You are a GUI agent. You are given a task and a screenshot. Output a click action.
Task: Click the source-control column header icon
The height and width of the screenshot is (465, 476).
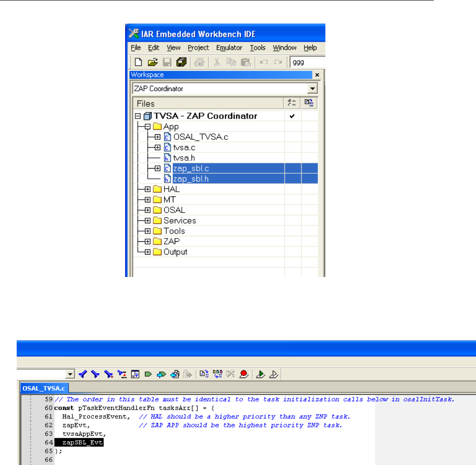[309, 103]
